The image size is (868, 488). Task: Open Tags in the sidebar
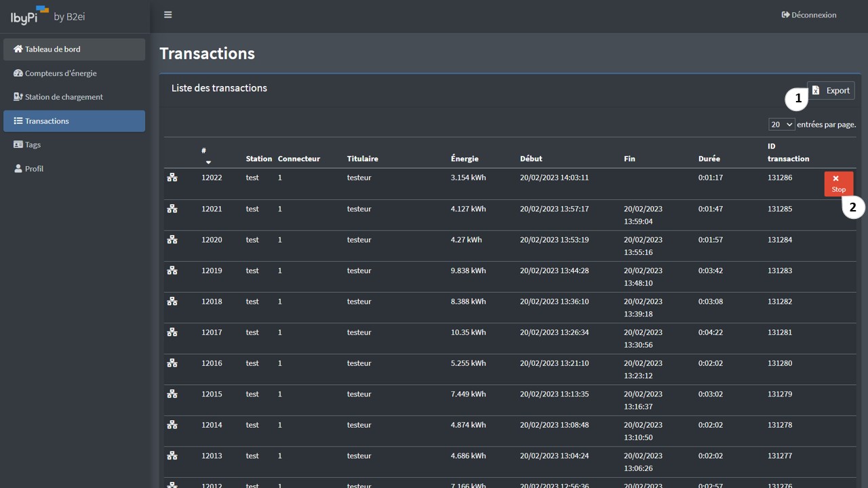(x=74, y=144)
